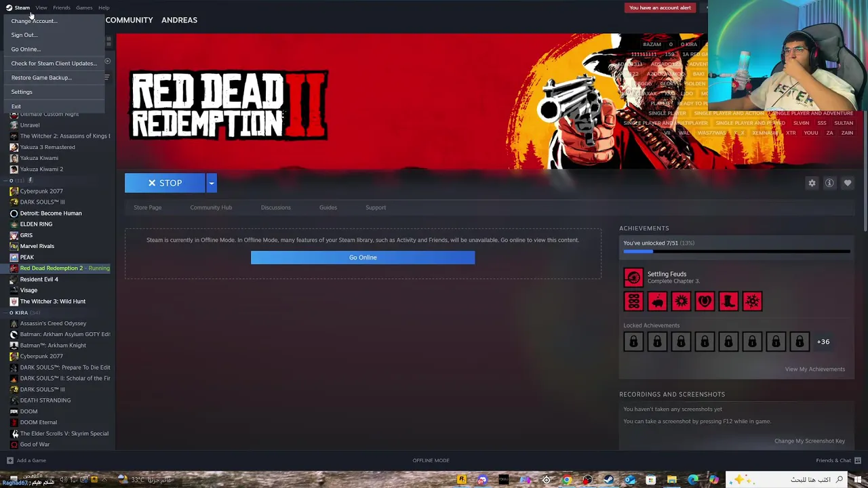868x488 pixels.
Task: Open the Discussions tab
Action: [x=276, y=207]
